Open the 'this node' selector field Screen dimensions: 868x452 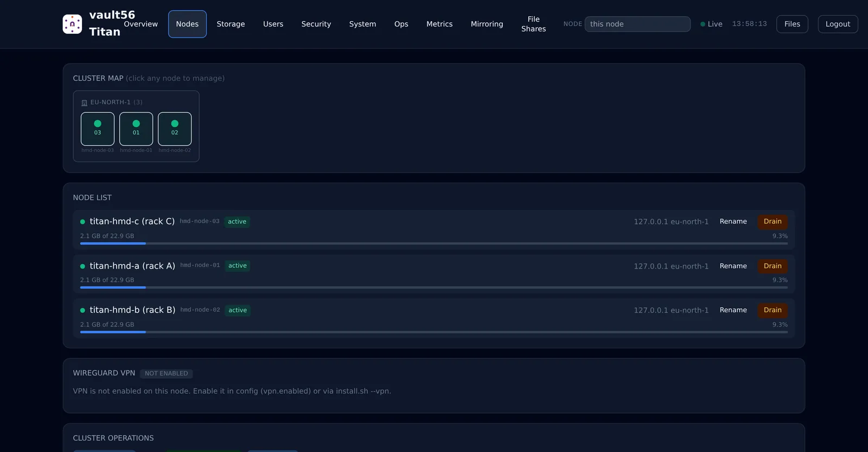637,24
